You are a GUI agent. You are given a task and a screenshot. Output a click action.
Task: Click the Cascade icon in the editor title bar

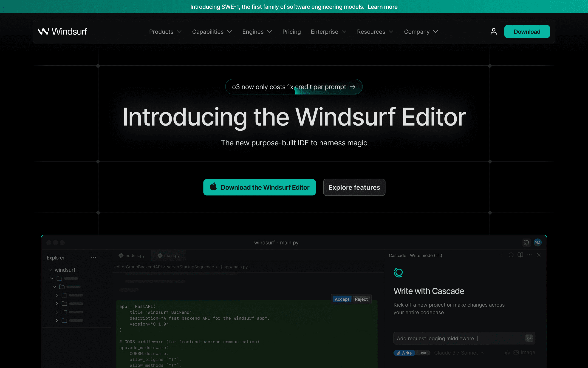click(x=526, y=242)
